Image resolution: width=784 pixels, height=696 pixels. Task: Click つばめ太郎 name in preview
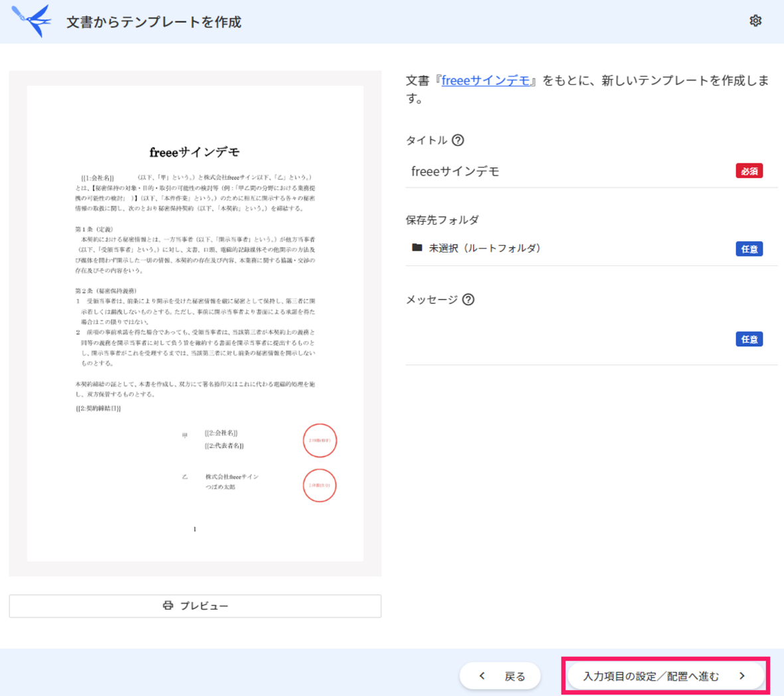tap(220, 487)
